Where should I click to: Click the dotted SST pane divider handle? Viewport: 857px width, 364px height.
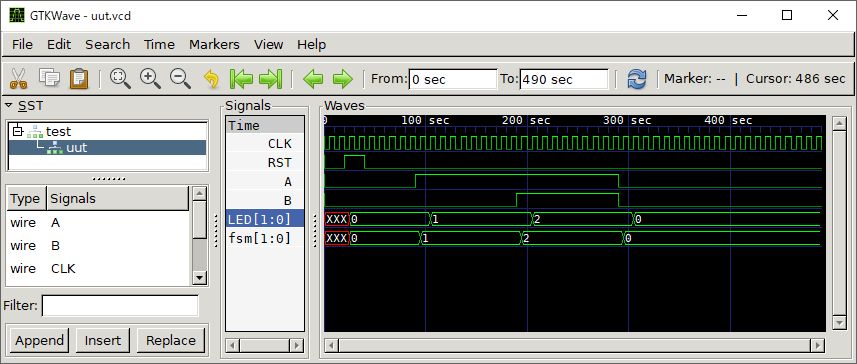pyautogui.click(x=109, y=179)
